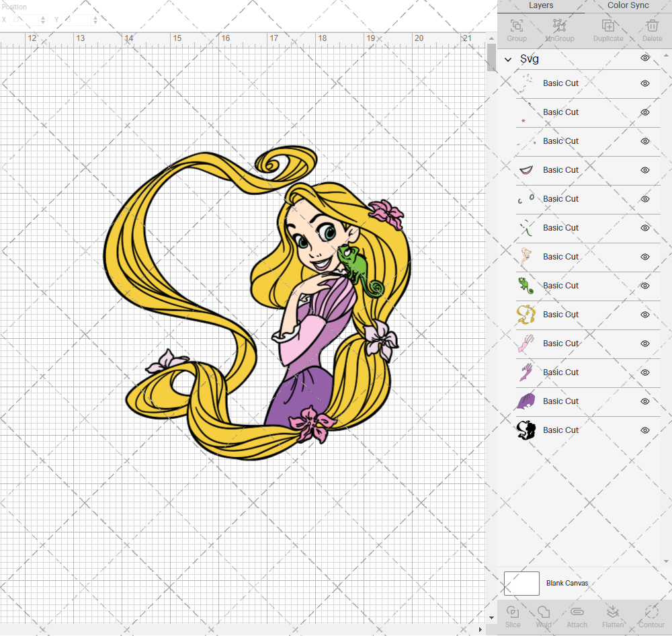The height and width of the screenshot is (636, 672).
Task: Click the green chameleon on the canvas
Action: pos(357,266)
